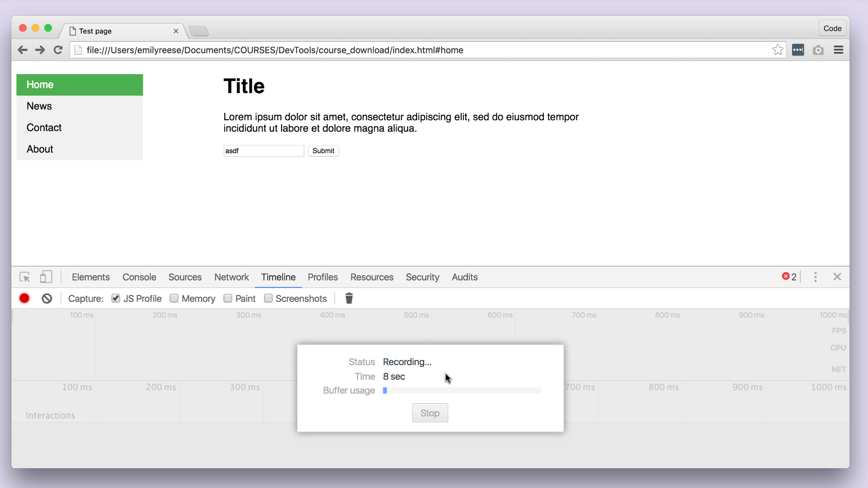This screenshot has height=488, width=868.
Task: Click the browser reload icon
Action: (58, 50)
